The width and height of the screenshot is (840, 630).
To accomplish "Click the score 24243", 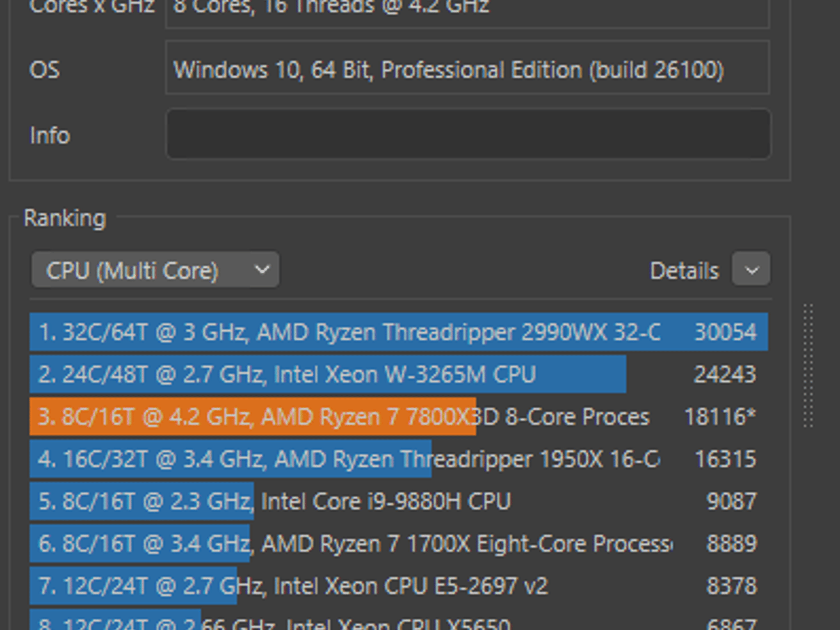I will click(725, 374).
